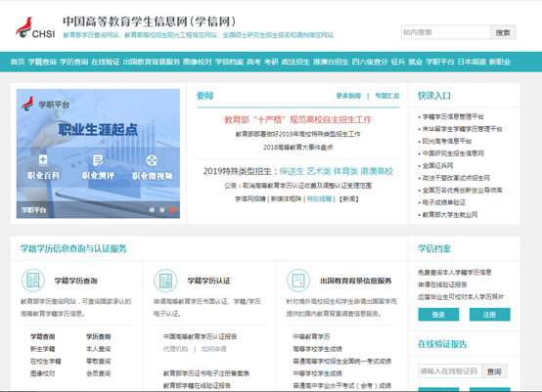This screenshot has height=392, width=542.
Task: Open 学历查询 in the navigation bar
Action: 74,62
